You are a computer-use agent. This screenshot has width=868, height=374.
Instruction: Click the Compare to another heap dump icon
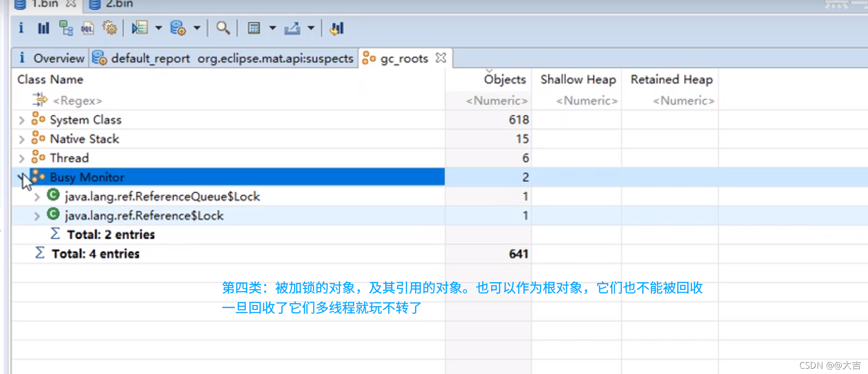pyautogui.click(x=336, y=29)
